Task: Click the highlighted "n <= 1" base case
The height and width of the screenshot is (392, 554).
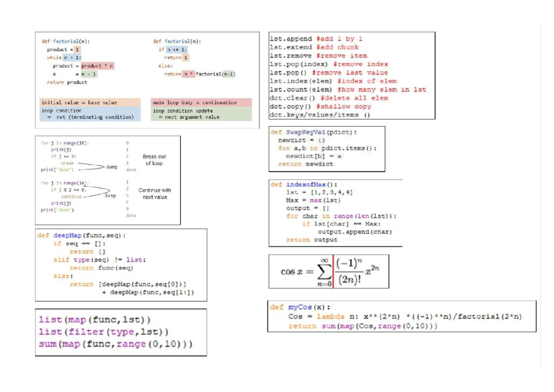Action: 175,49
